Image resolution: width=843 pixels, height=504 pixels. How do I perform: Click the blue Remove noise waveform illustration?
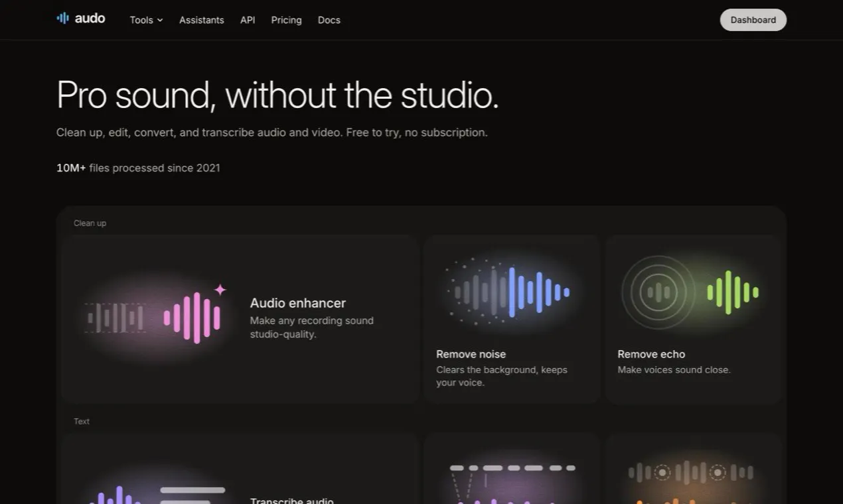(x=511, y=291)
